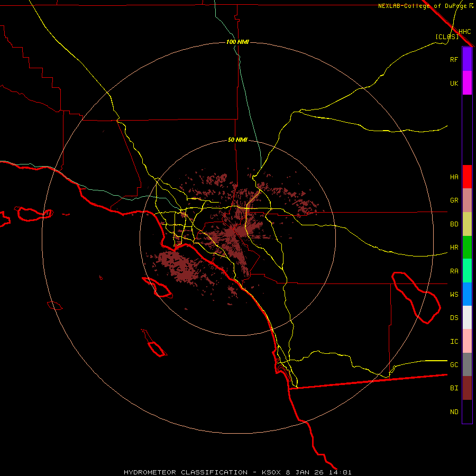The image size is (476, 476).
Task: Click the 'HA' legend label
Action: tap(454, 177)
